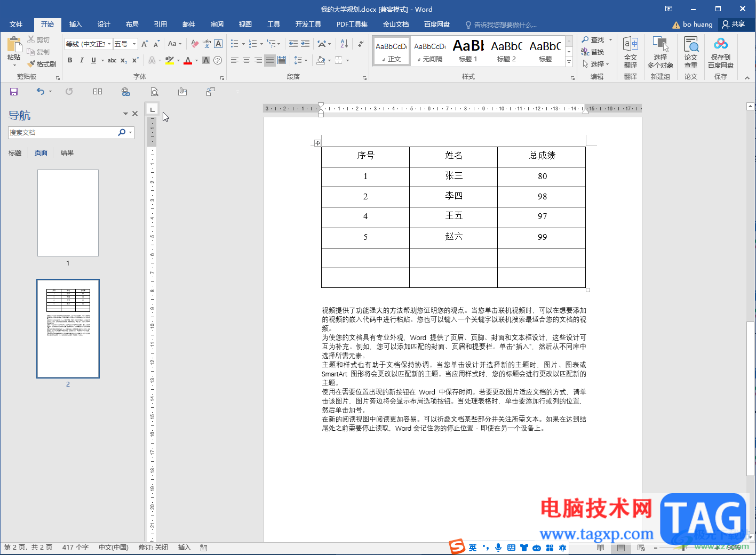Open navigation pane options dropdown arrow

point(125,114)
